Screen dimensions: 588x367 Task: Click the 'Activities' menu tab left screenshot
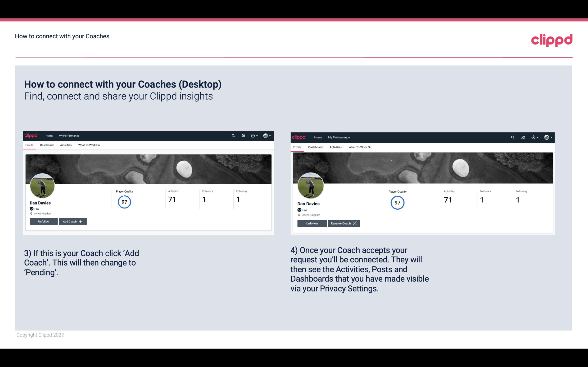(66, 145)
